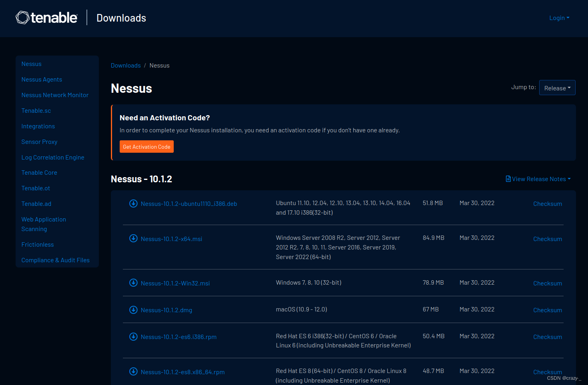Download the Nessus-10.1.2-es6.i386.rpm file link
The height and width of the screenshot is (385, 588).
(x=179, y=337)
